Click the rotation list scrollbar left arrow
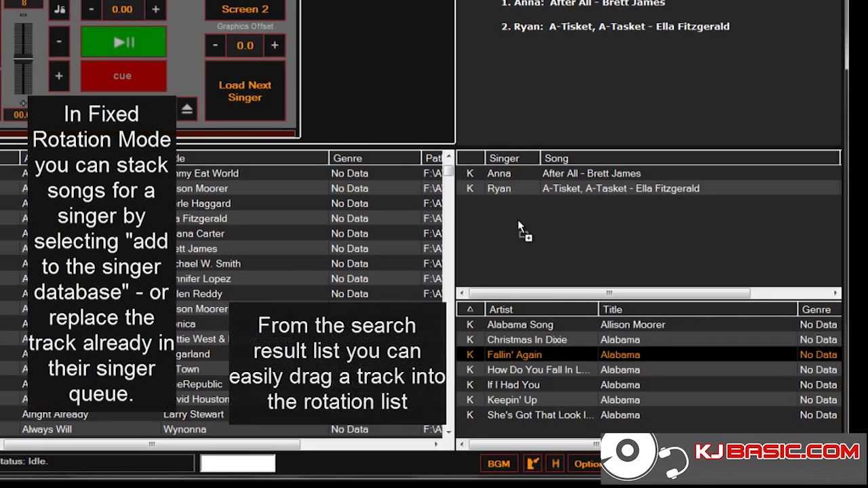868x488 pixels. click(x=462, y=293)
